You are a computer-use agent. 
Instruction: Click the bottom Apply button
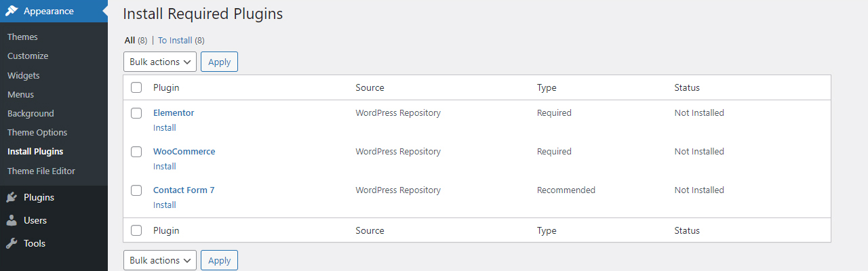[x=219, y=260]
